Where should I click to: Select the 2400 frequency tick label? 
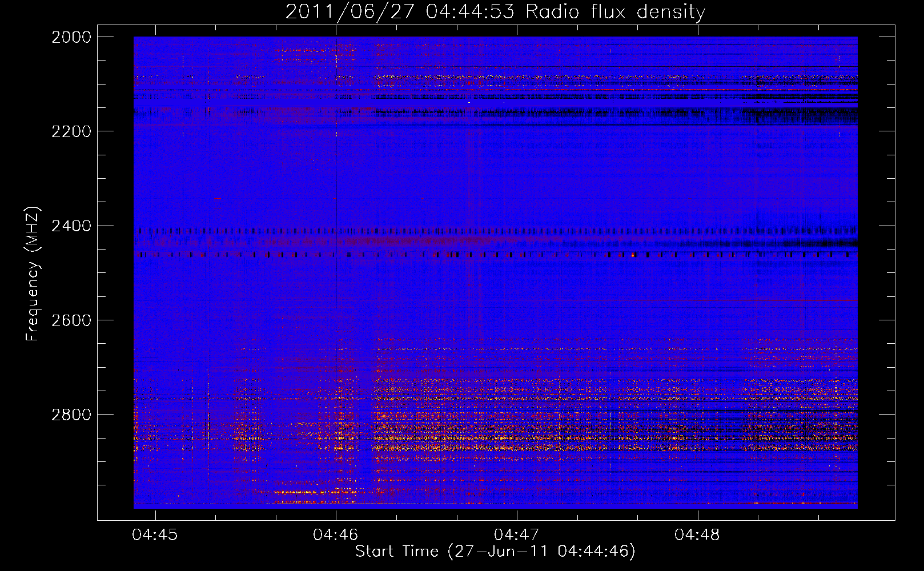(x=71, y=226)
